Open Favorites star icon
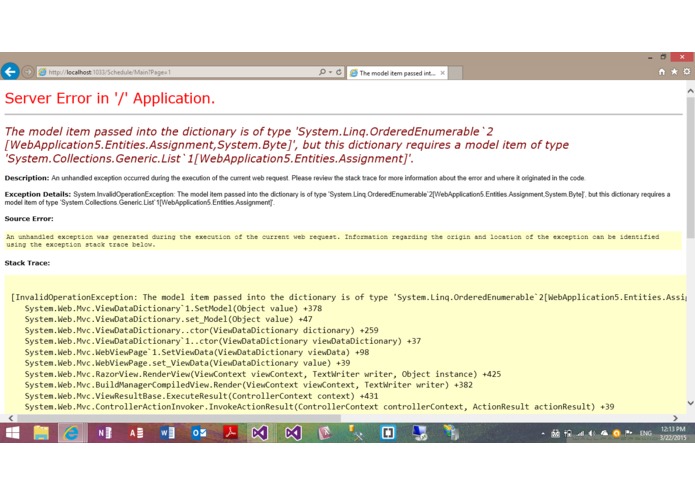Screen dimensions: 695x494 point(674,72)
